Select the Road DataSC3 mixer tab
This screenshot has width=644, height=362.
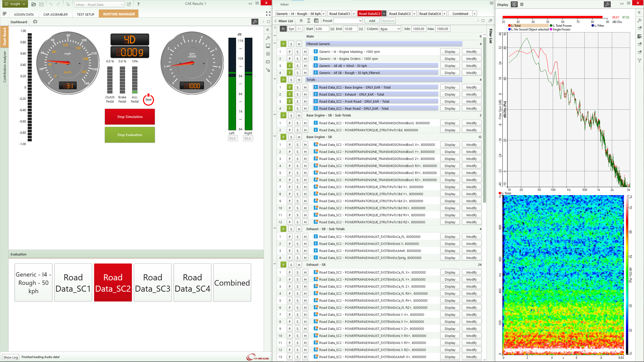[x=399, y=14]
